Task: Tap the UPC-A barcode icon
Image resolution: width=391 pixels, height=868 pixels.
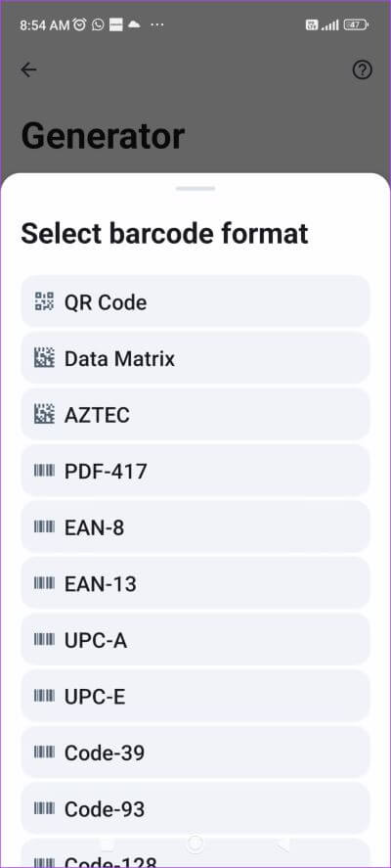Action: click(x=44, y=639)
